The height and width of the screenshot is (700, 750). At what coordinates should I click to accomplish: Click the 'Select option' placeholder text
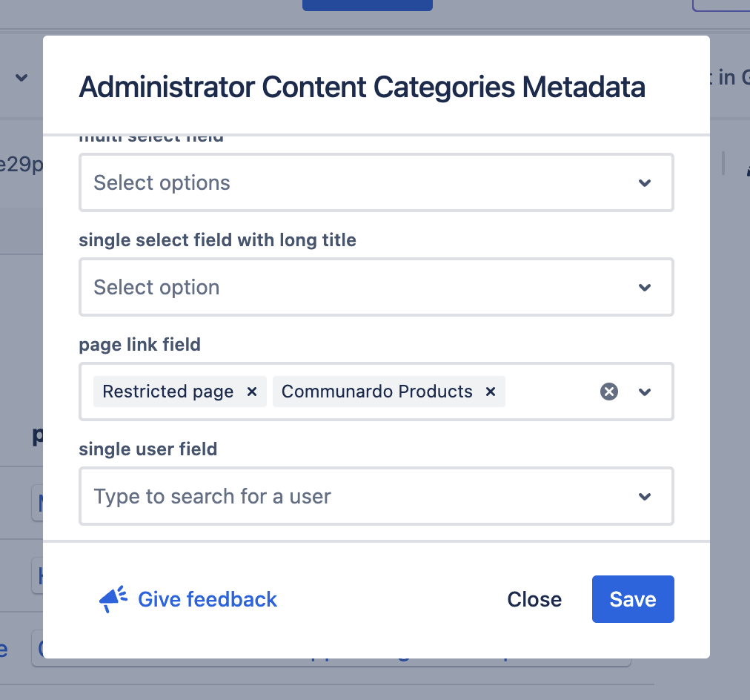tap(156, 288)
